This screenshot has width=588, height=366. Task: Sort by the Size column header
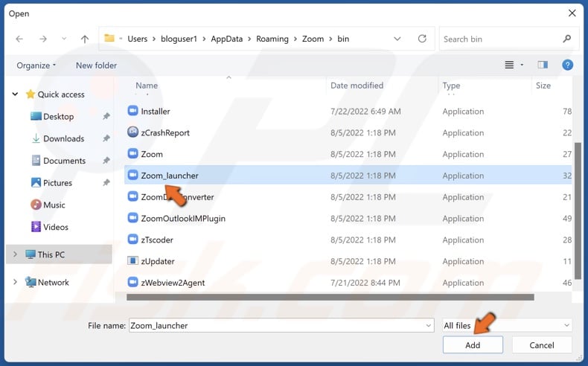point(543,86)
